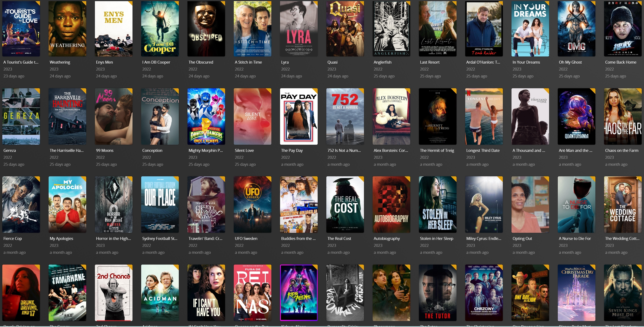644x327 pixels.
Task: Click the In Your Dreams poster
Action: coord(530,29)
